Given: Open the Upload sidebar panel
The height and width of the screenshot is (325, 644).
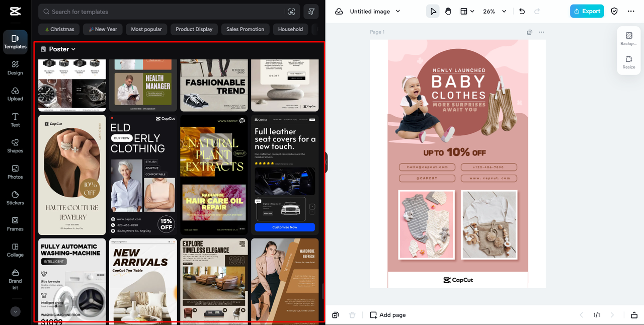Looking at the screenshot, I should (15, 94).
